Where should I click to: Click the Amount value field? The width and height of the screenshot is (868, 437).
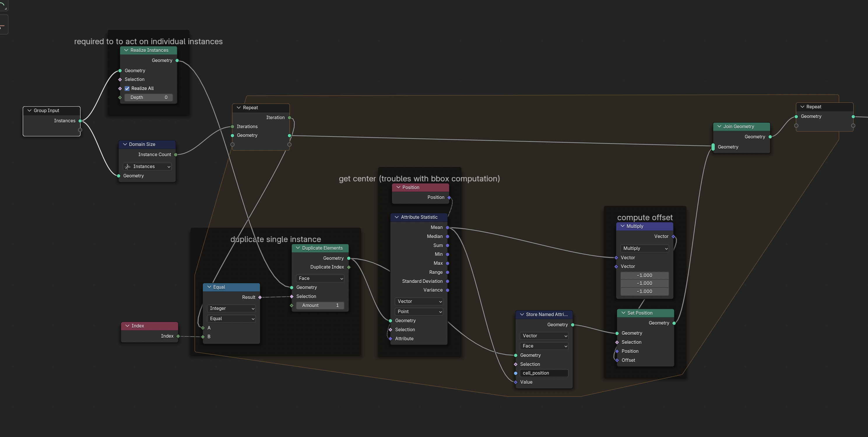point(320,305)
